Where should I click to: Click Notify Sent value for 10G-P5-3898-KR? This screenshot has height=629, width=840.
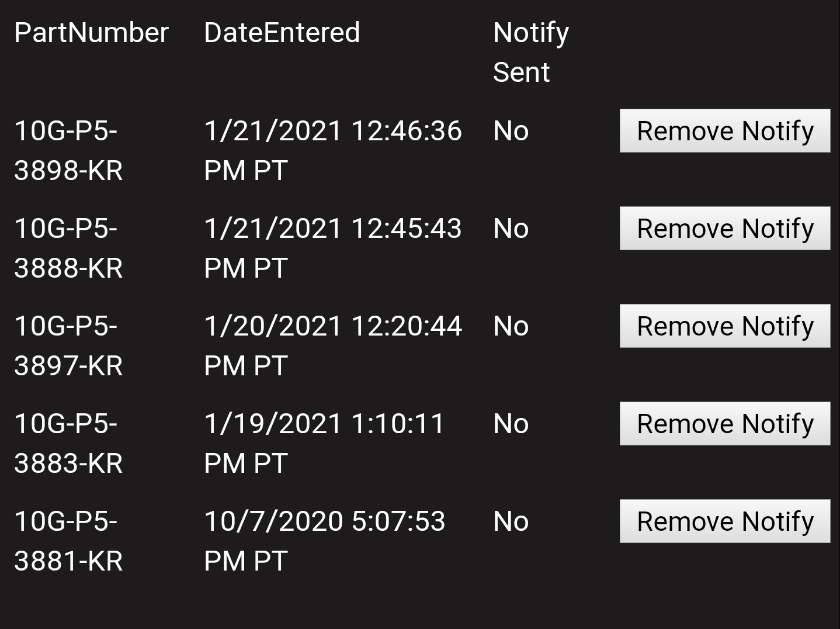511,131
